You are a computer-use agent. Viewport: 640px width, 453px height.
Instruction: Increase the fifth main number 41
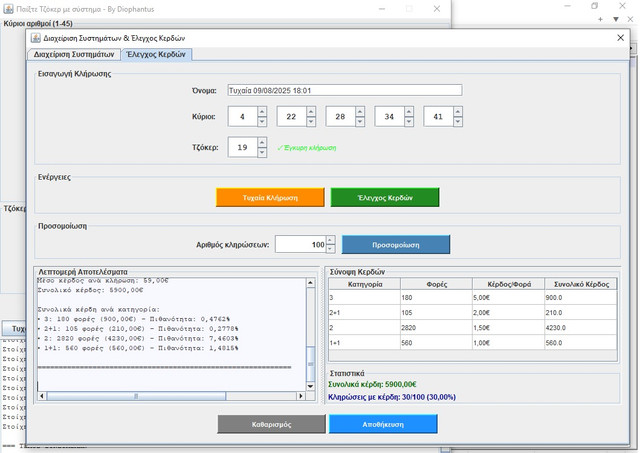pos(458,111)
